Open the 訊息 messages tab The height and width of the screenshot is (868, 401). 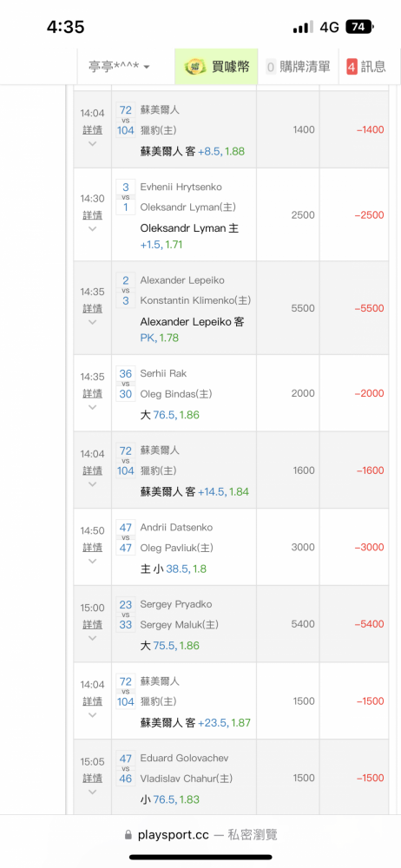click(x=366, y=67)
